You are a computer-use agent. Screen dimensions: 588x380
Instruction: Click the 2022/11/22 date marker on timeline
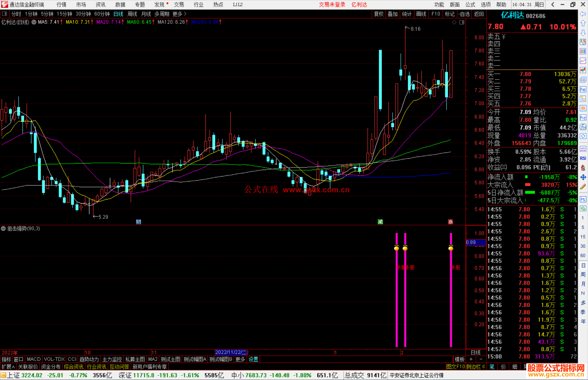point(230,352)
